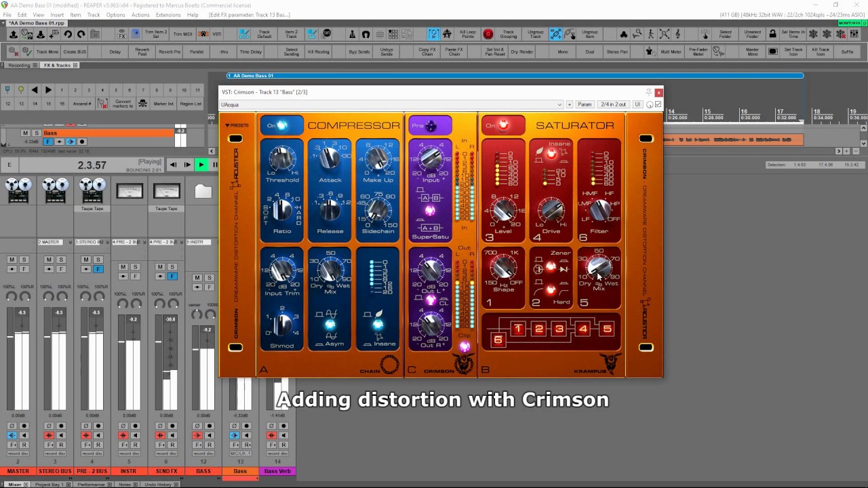Open the UAcqua preset dropdown
The height and width of the screenshot is (488, 868).
[x=391, y=104]
